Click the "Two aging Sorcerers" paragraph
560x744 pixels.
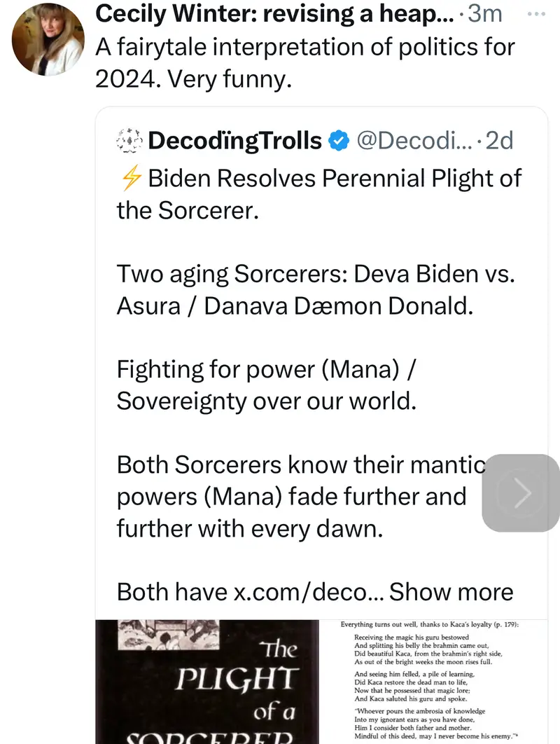tap(315, 289)
